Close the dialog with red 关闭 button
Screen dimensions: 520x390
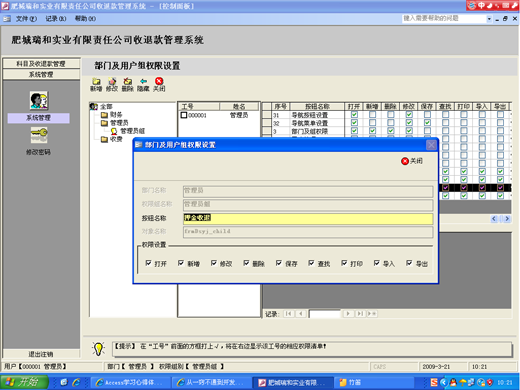(x=412, y=161)
